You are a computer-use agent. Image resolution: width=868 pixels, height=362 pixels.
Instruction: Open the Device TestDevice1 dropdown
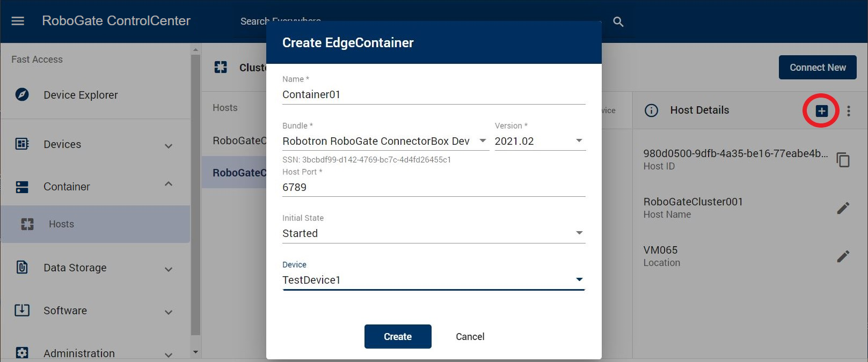[x=579, y=280]
